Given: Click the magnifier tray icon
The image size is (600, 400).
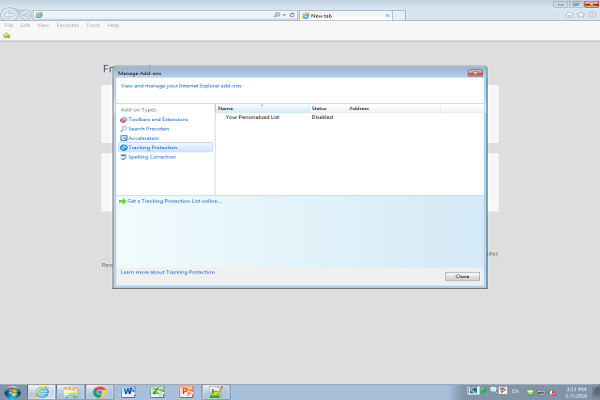Looking at the screenshot, I should tap(494, 390).
